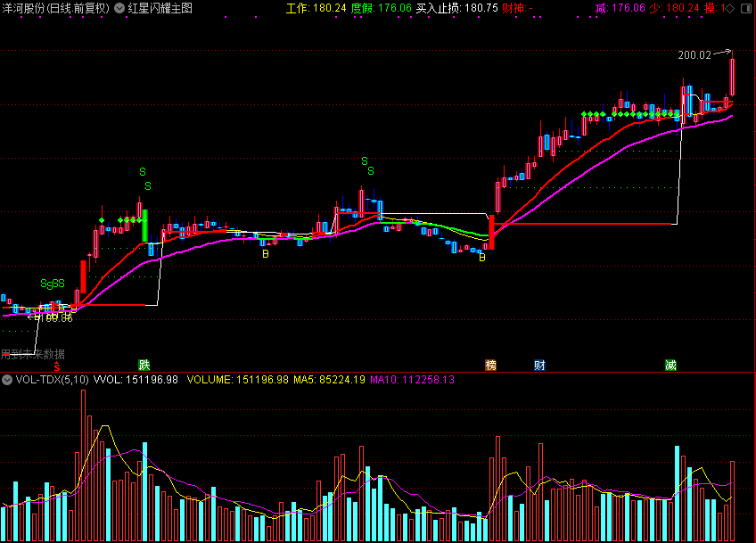756x543 pixels.
Task: Click the red 财神 label in header
Action: click(x=514, y=8)
